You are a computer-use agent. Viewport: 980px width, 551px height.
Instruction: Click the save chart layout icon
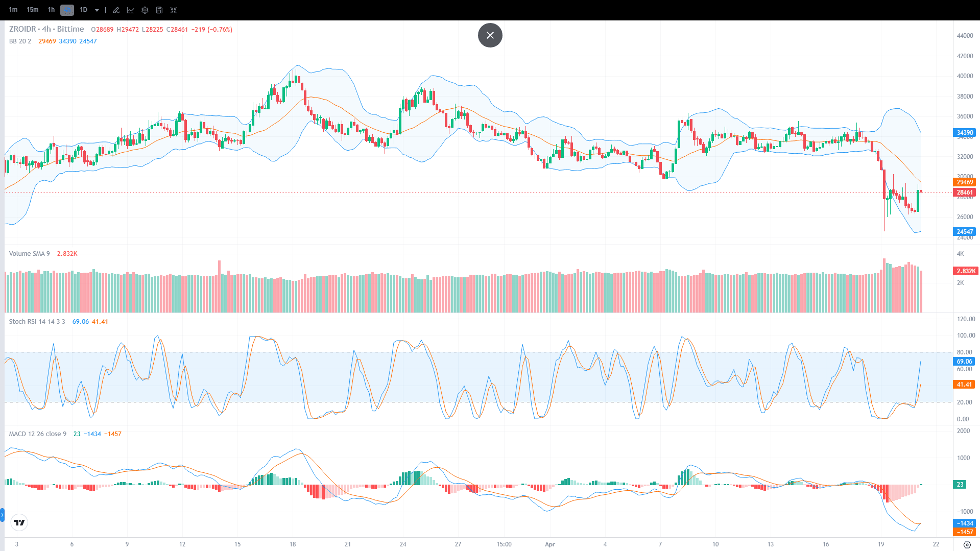[159, 10]
